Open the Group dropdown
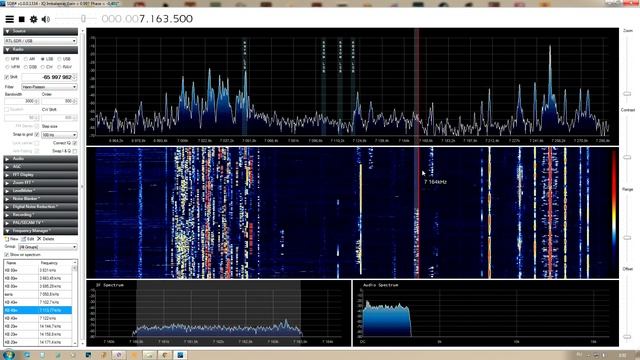Screen dimensions: 640x360 pyautogui.click(x=48, y=247)
